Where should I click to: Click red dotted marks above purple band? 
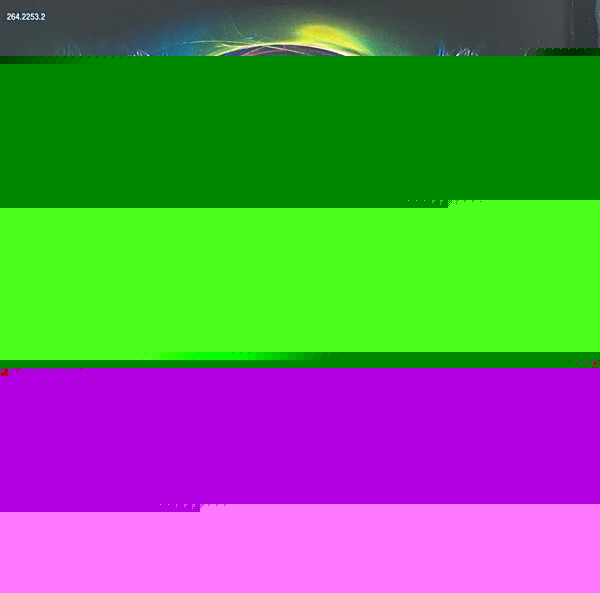pos(515,361)
